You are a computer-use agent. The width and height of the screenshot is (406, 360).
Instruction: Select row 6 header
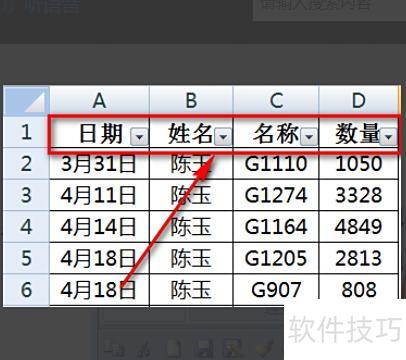pos(26,290)
